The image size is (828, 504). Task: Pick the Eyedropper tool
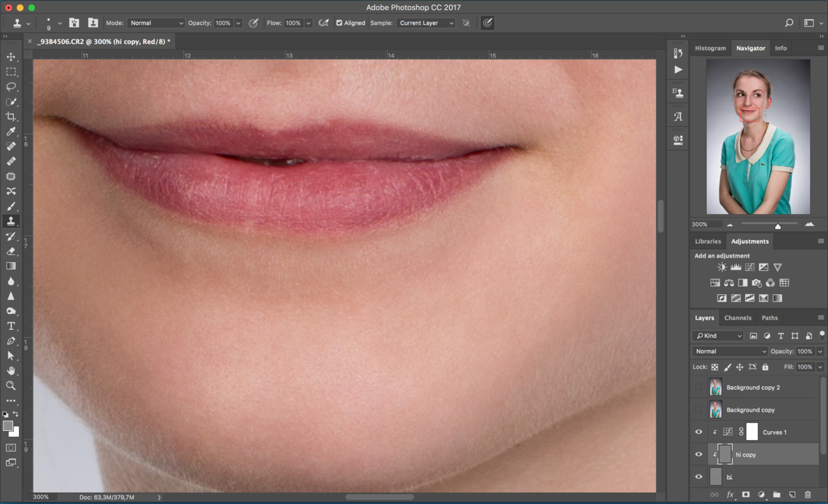(x=11, y=132)
